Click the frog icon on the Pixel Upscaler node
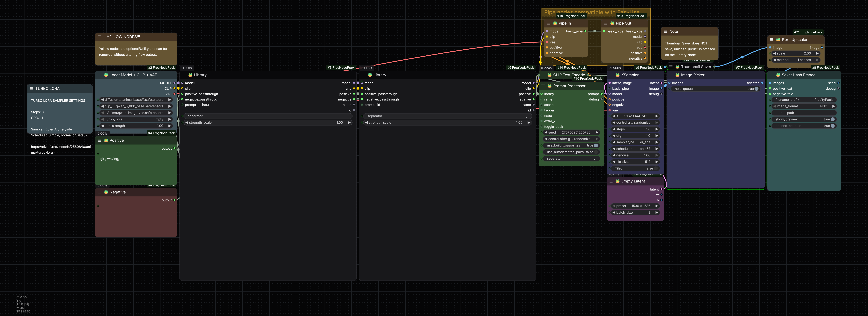The height and width of the screenshot is (316, 868). [778, 40]
